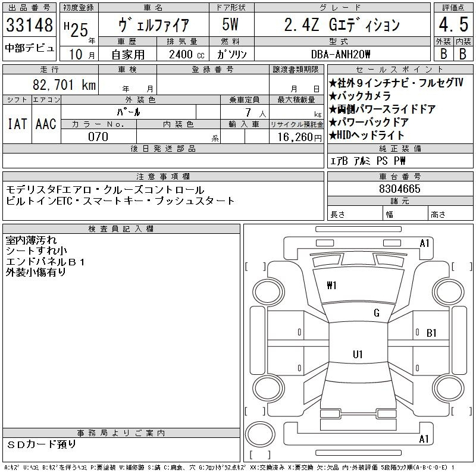Screen dimensions: 476x476
Task: Click the 出品番号 header
Action: 29,8
